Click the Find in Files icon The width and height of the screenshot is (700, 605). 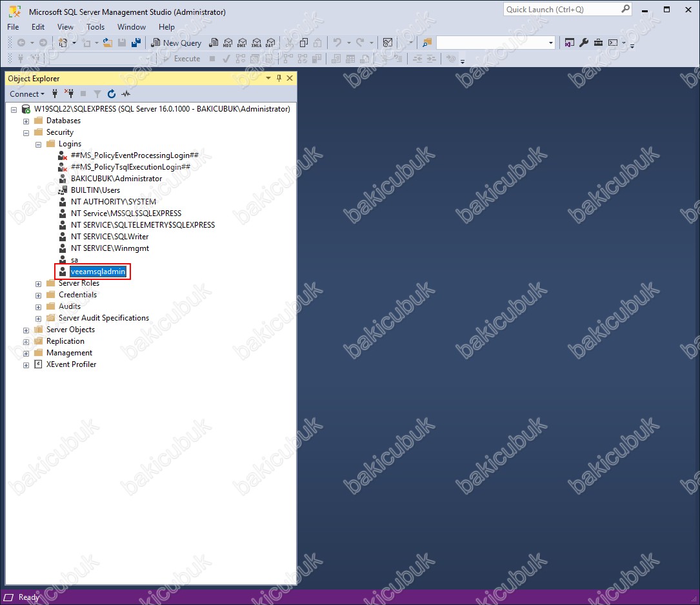427,43
